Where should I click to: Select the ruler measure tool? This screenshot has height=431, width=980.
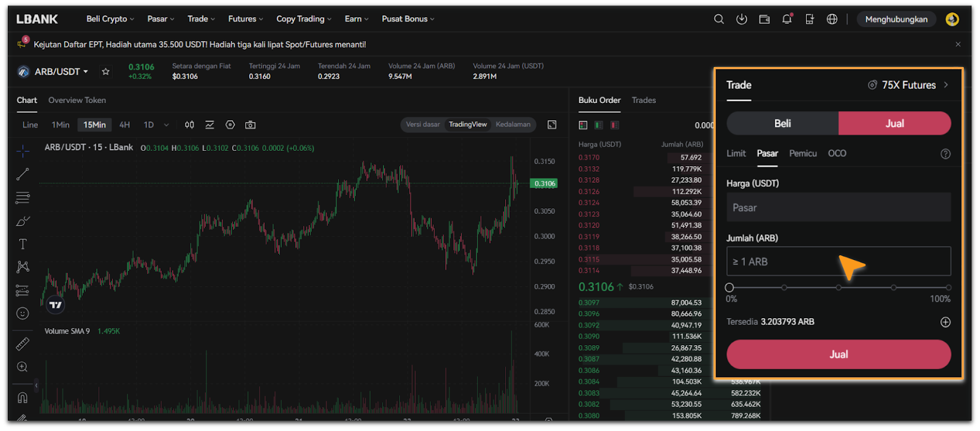pos(23,344)
